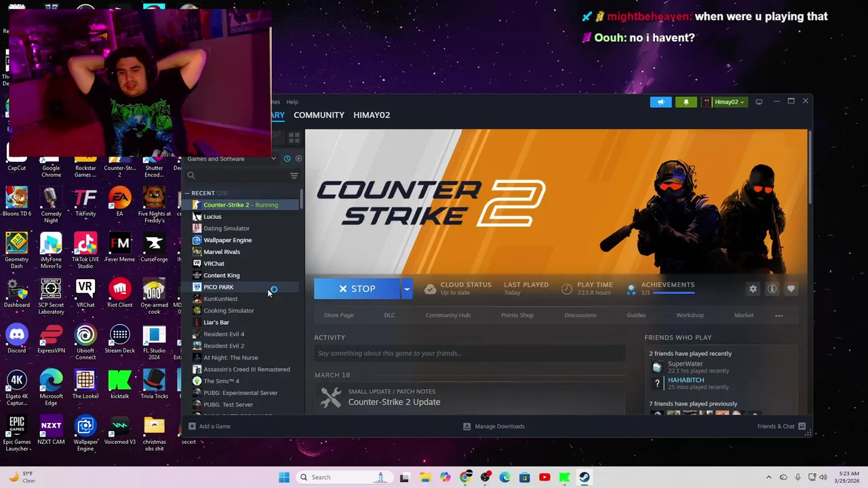This screenshot has width=868, height=488.
Task: Select VRChat in the Steam library list
Action: pyautogui.click(x=241, y=264)
